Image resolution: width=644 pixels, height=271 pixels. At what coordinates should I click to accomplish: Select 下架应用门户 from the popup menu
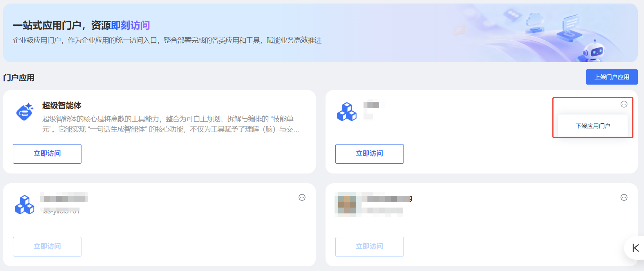(593, 126)
